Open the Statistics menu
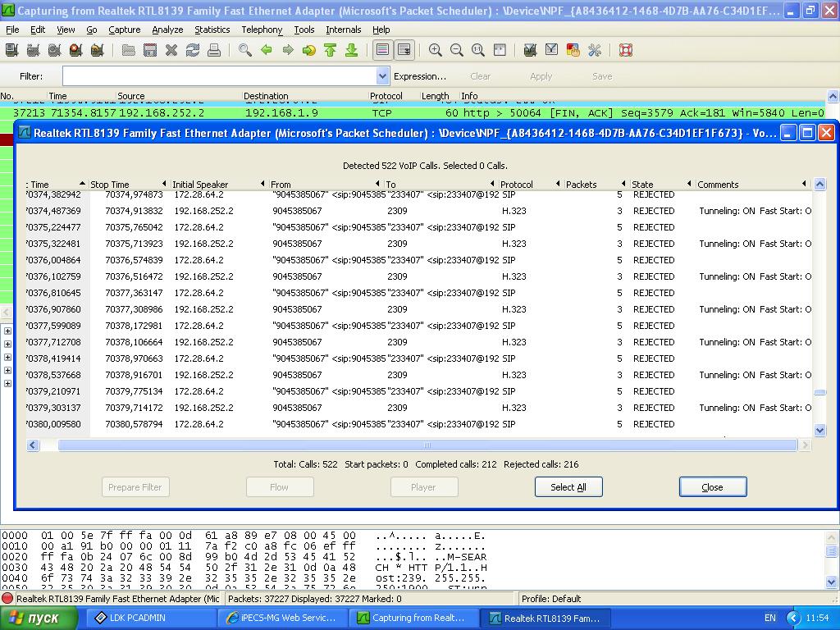840x630 pixels. point(212,30)
